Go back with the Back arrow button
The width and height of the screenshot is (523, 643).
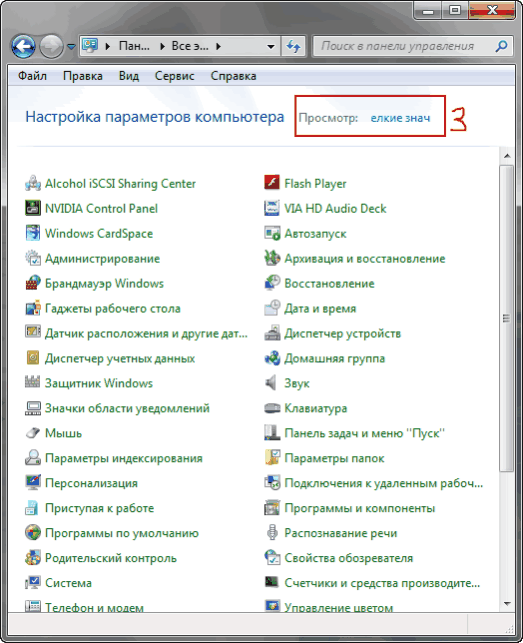(23, 46)
